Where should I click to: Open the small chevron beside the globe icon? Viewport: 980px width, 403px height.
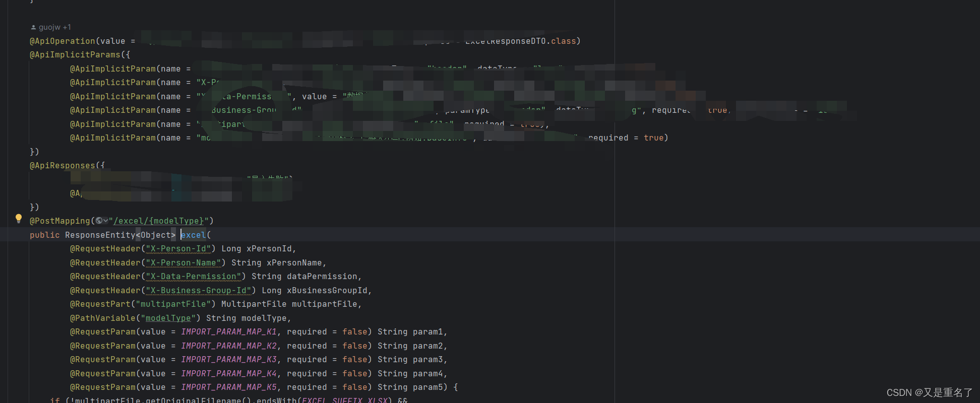[105, 221]
